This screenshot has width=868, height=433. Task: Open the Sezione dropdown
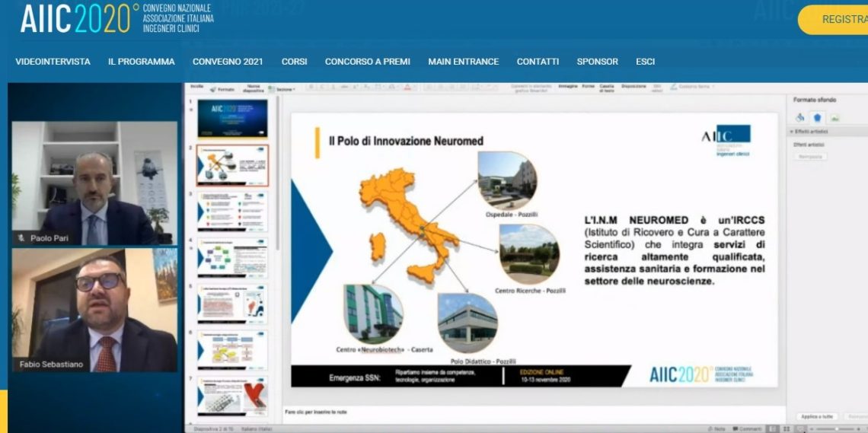click(282, 89)
